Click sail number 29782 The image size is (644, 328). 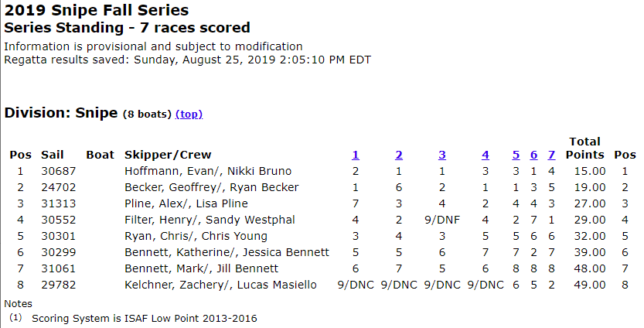(58, 285)
